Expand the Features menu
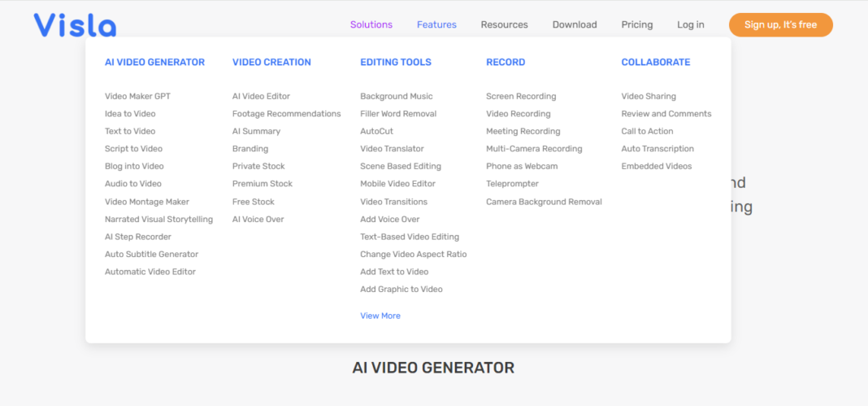 pos(436,24)
